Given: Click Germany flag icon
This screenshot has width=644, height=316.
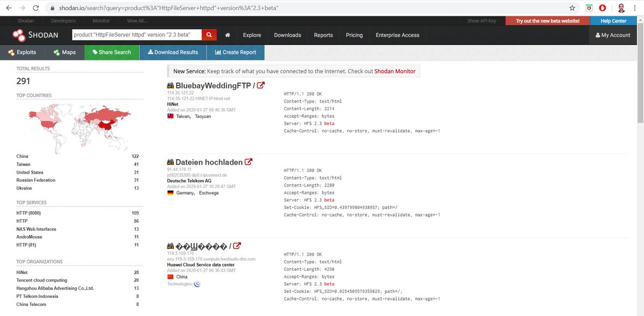Looking at the screenshot, I should tap(171, 192).
